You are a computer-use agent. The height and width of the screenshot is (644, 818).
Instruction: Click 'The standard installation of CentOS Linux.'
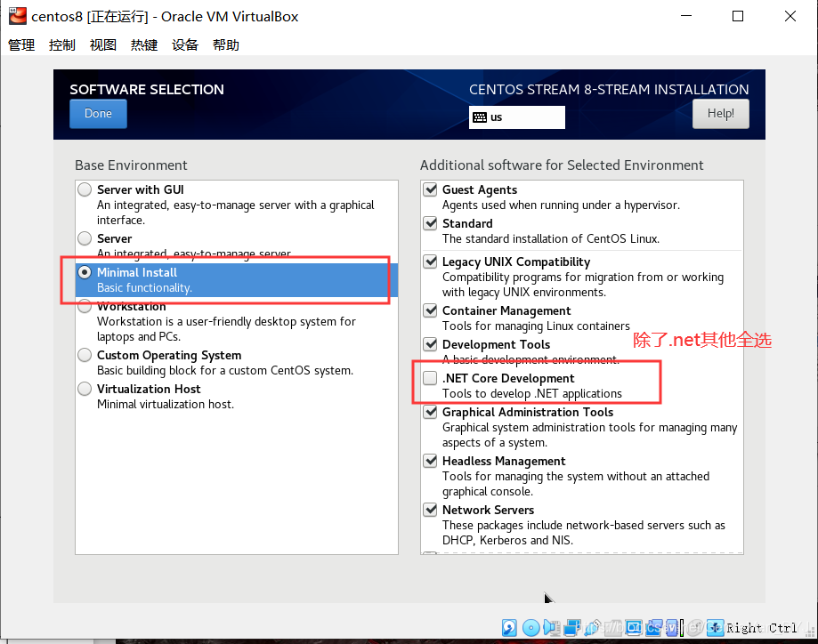(x=551, y=238)
